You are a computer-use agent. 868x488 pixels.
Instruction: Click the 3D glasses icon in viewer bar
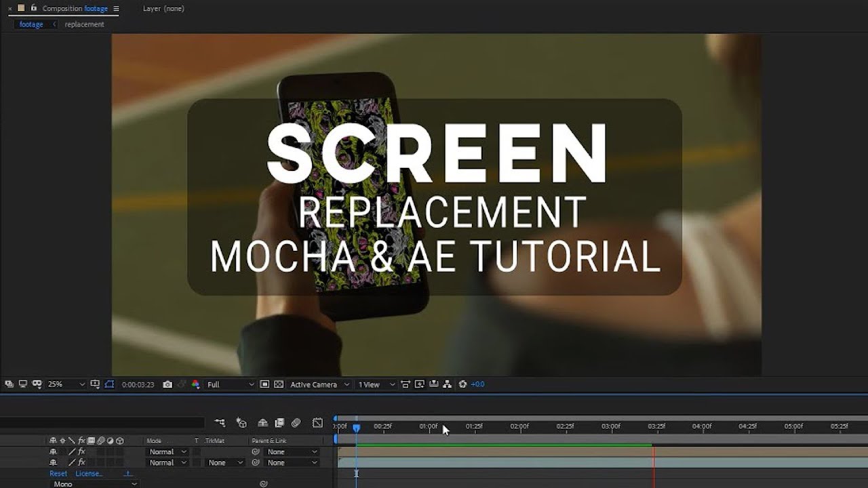pos(37,384)
